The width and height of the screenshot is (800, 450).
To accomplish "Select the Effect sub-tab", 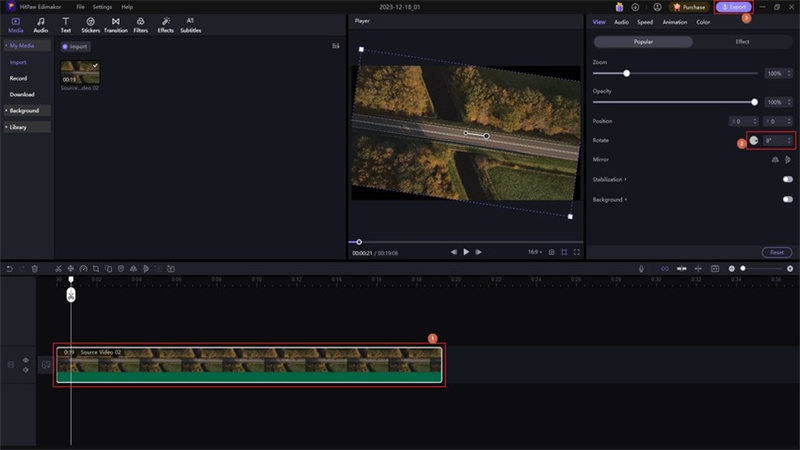I will pyautogui.click(x=742, y=42).
